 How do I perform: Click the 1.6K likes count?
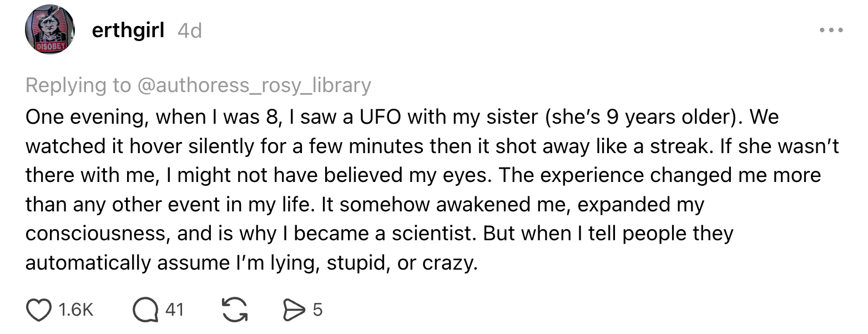point(75,310)
